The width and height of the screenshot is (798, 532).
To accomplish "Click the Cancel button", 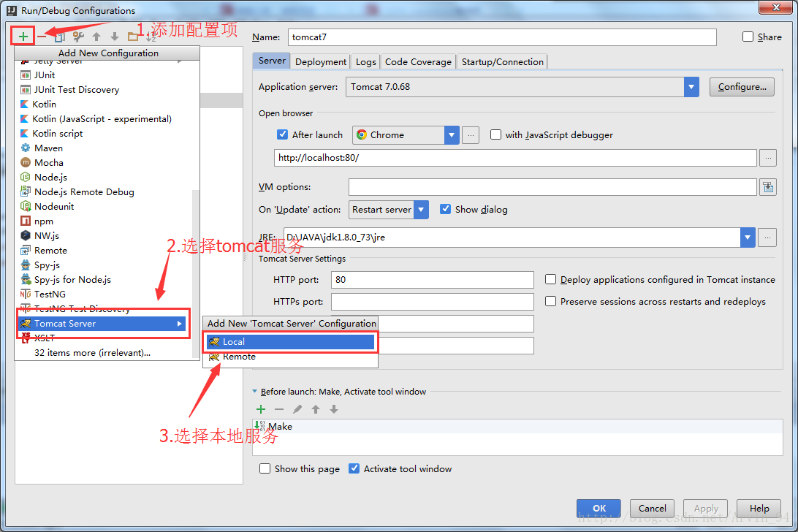I will click(652, 508).
